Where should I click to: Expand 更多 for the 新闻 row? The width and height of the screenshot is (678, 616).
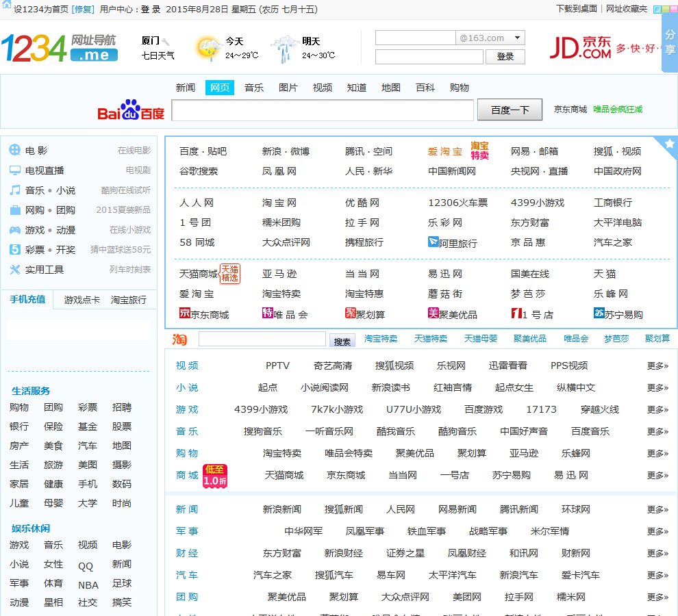coord(657,509)
